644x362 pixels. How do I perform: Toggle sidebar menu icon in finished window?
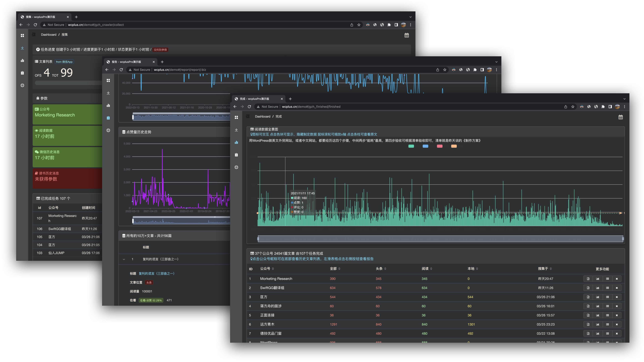pyautogui.click(x=248, y=116)
